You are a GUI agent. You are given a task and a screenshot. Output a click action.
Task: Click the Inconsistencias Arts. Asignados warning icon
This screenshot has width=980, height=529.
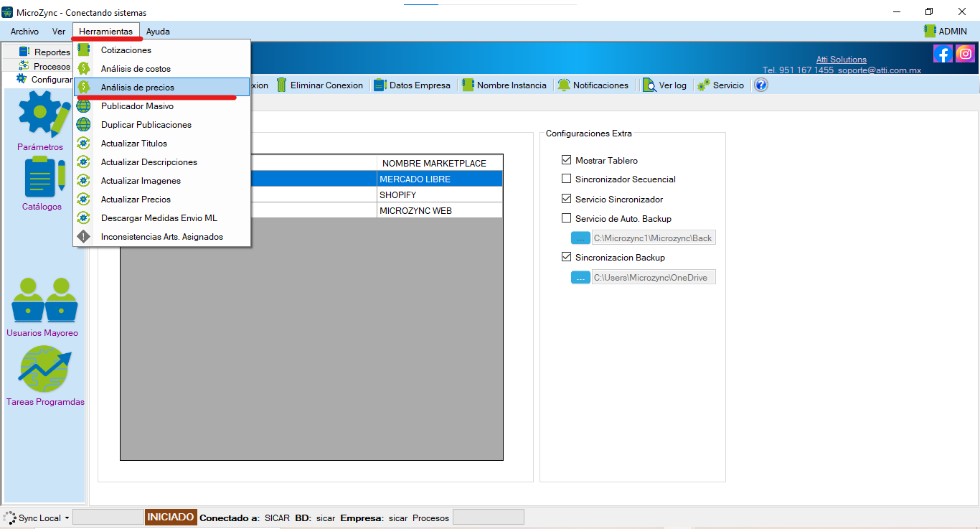(84, 237)
